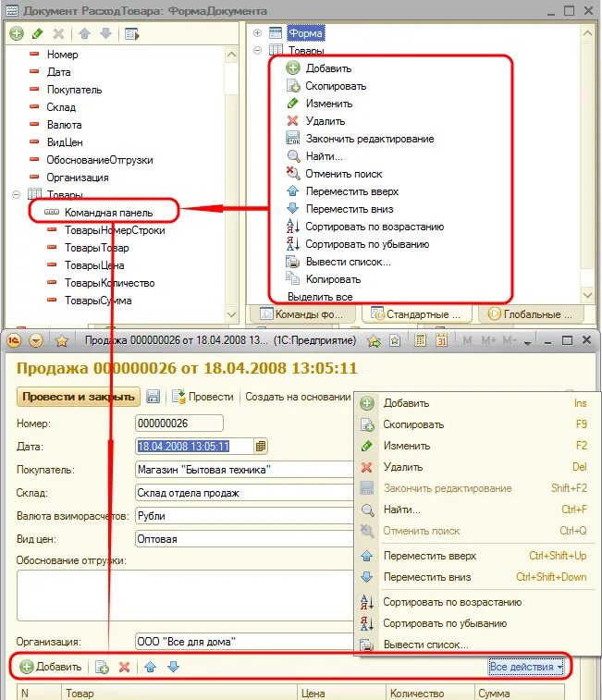Click Создать на основании button
The image size is (602, 700).
tap(298, 397)
